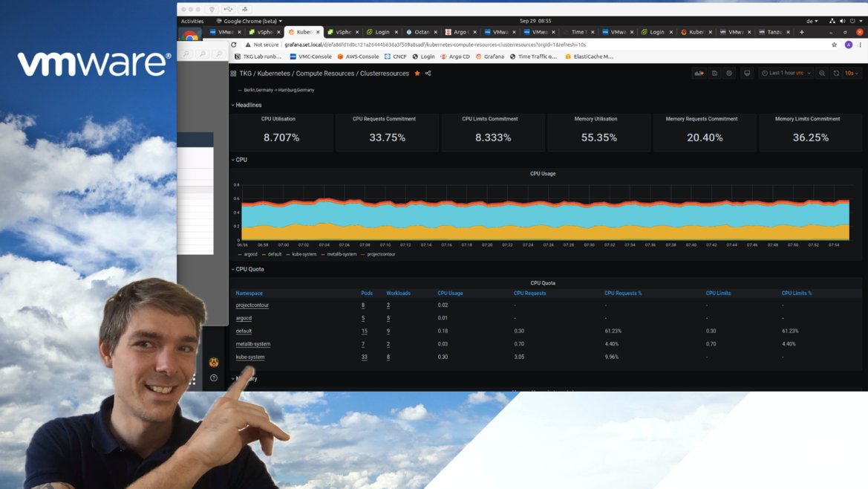Close the active Kubernetes tab

coord(318,32)
